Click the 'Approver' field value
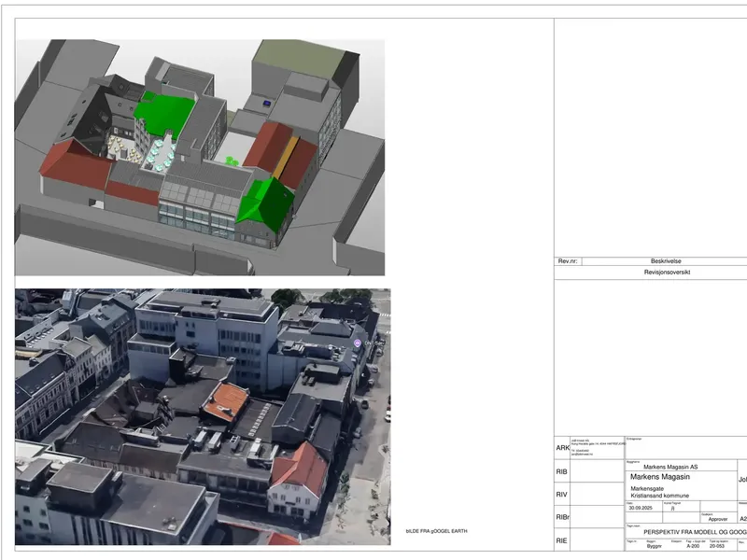This screenshot has height=560, width=747. [718, 519]
